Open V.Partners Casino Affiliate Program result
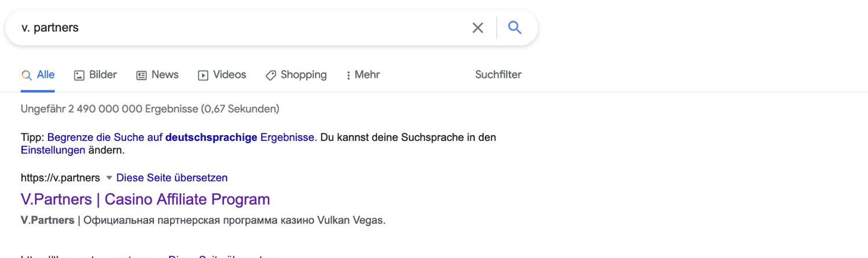Screen dimensions: 868x258 (x=145, y=199)
